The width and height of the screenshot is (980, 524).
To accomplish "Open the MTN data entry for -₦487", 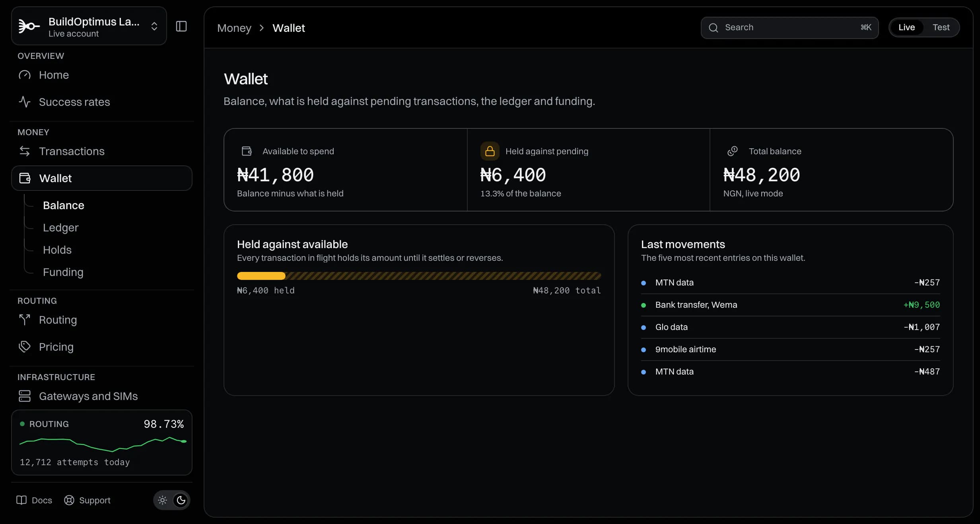I will click(790, 372).
